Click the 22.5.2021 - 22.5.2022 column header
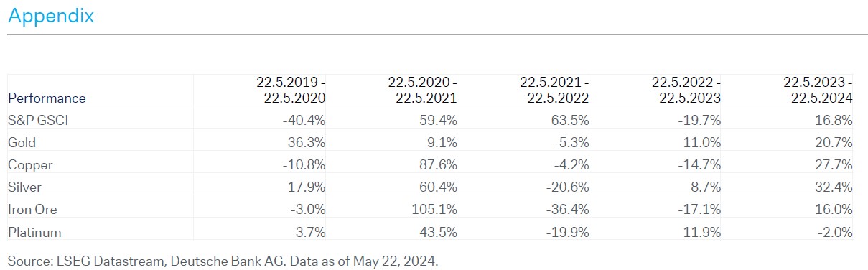The image size is (868, 270). 555,90
